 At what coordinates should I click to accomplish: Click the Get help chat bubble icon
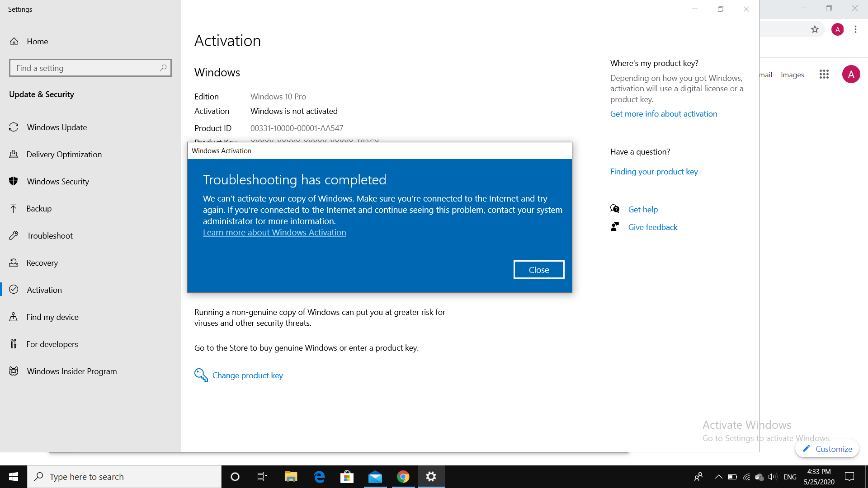point(615,209)
